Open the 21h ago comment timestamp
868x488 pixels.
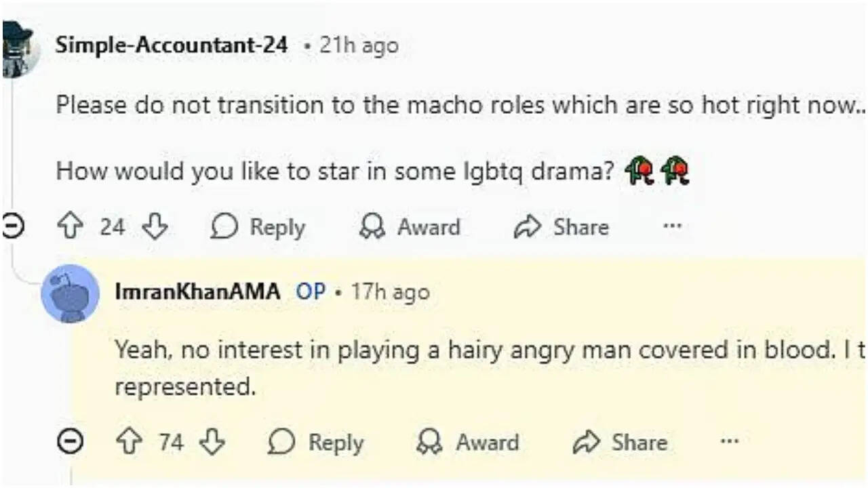359,45
